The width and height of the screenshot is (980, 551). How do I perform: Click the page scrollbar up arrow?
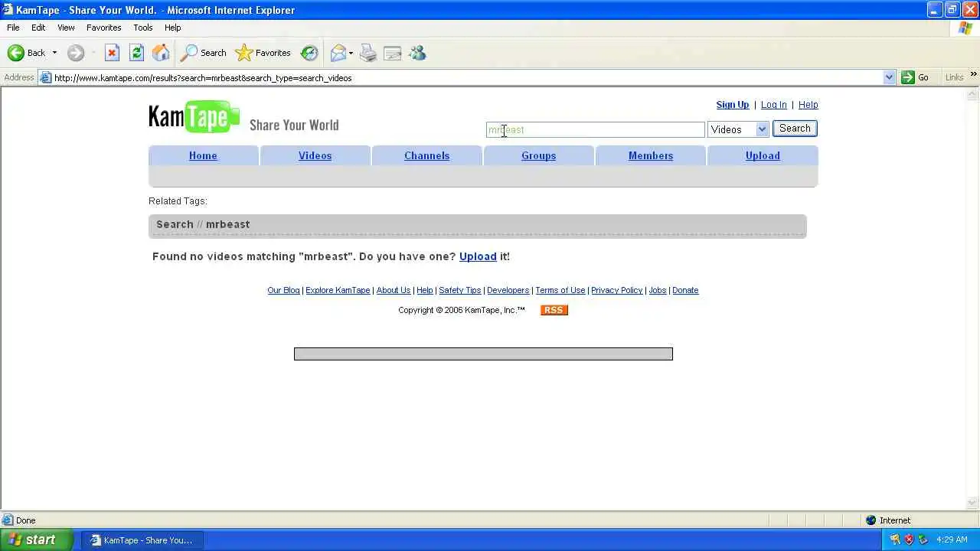point(972,94)
